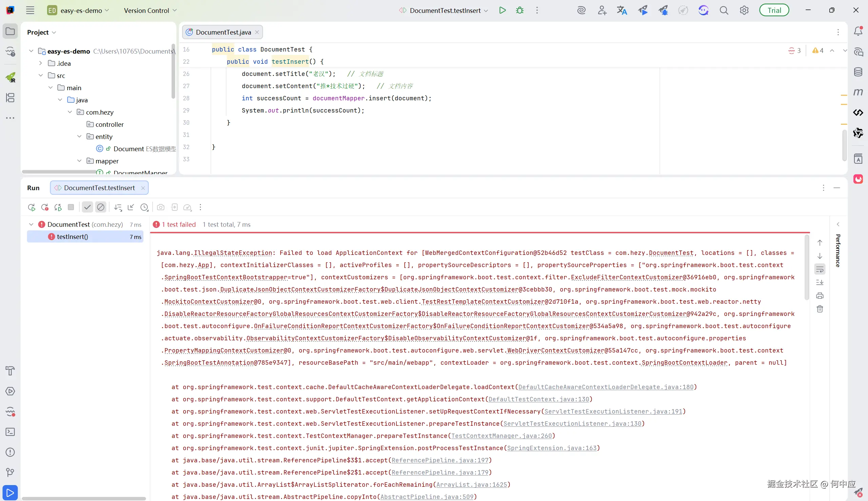The height and width of the screenshot is (501, 868).
Task: Open the Git tool window icon
Action: click(10, 473)
